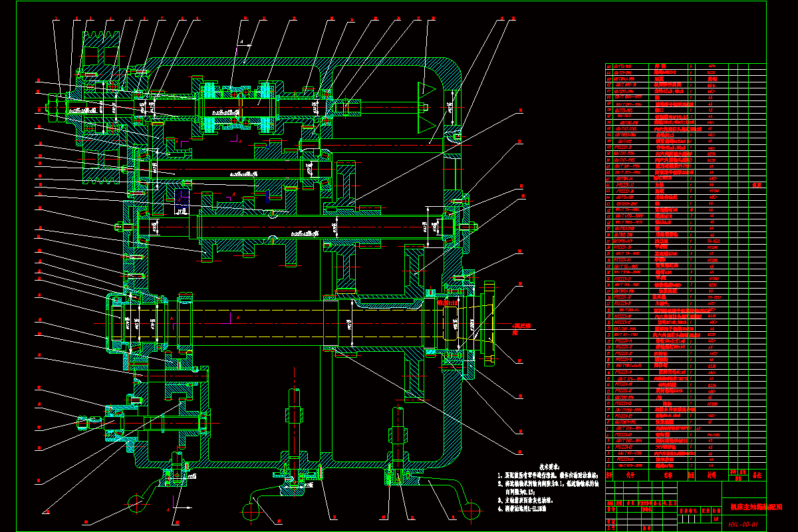Click the 名称 column header in the parts list

click(x=668, y=475)
